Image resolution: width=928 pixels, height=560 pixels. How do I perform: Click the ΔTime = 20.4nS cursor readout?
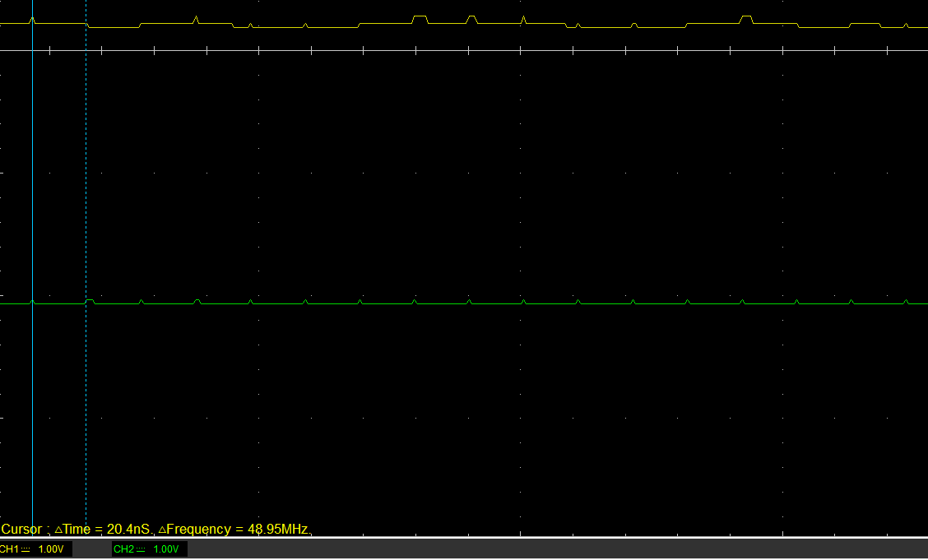point(103,530)
